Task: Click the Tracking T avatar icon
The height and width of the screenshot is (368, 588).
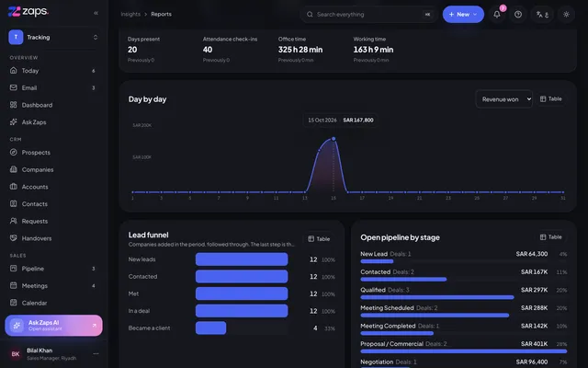Action: coord(16,37)
